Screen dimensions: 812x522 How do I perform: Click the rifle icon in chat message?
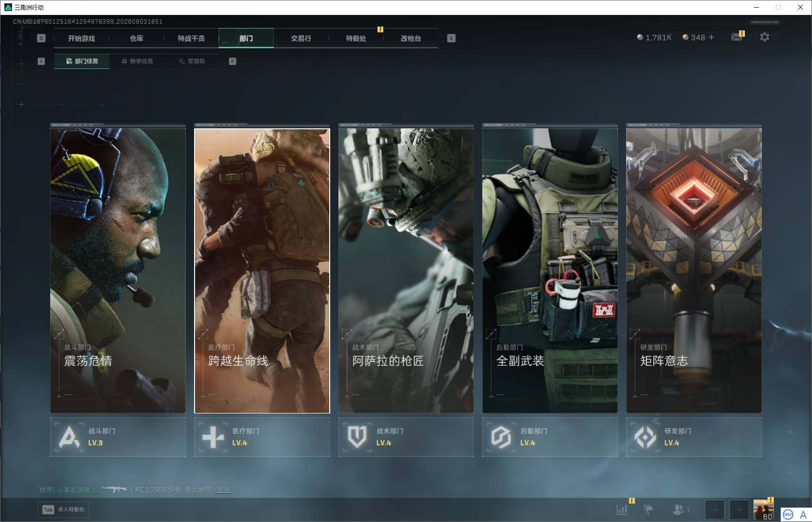[x=114, y=490]
